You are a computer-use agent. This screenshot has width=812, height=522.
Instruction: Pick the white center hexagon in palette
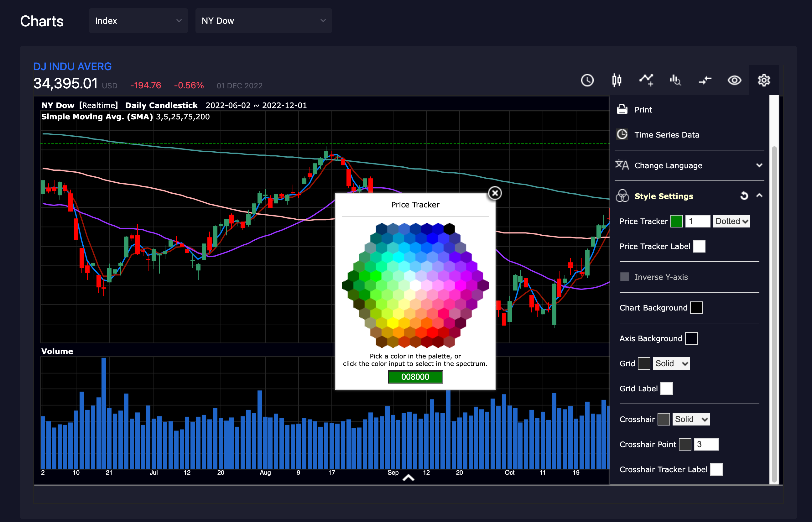point(415,285)
